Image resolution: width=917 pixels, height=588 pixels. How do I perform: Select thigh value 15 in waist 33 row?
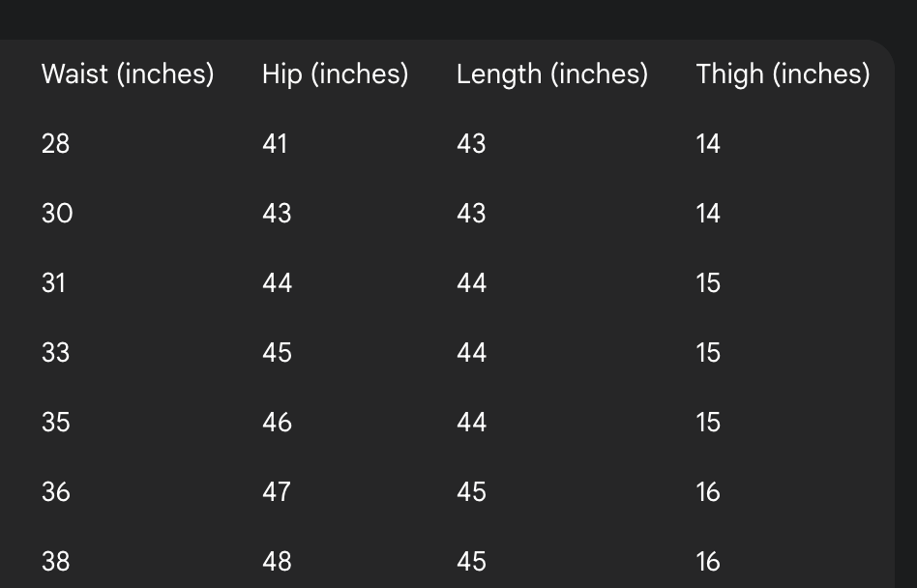coord(708,352)
